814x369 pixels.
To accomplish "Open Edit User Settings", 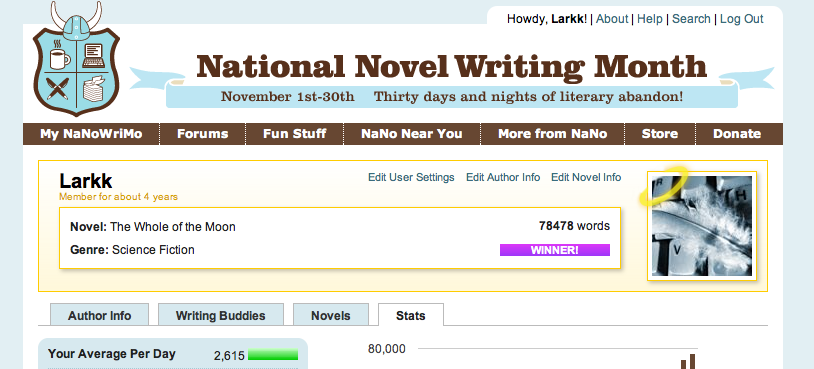I will 411,177.
